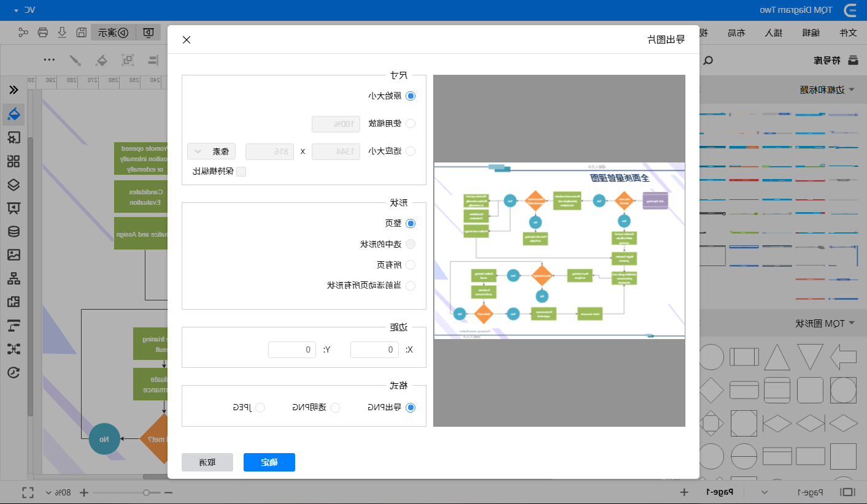Screen dimensions: 867x504
Task: Click the magnifier search icon in symbol library
Action: click(x=708, y=60)
